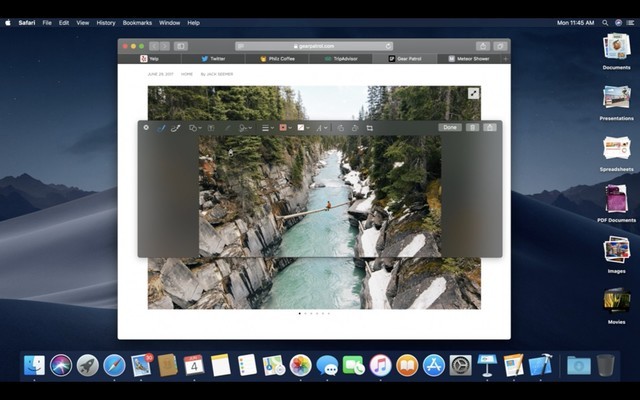Select the Draw tool in Markup toolbar
This screenshot has height=400, width=640.
click(x=176, y=128)
